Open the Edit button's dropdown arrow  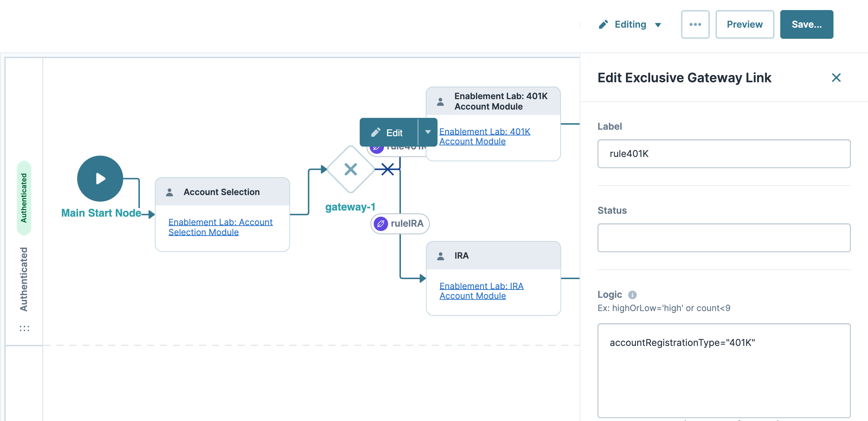tap(428, 132)
